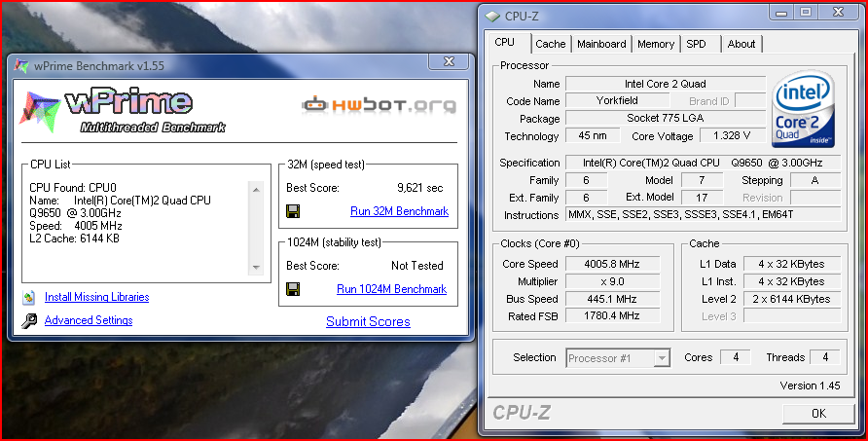Switch to the Mainboard tab
This screenshot has height=441, width=868.
pyautogui.click(x=601, y=44)
